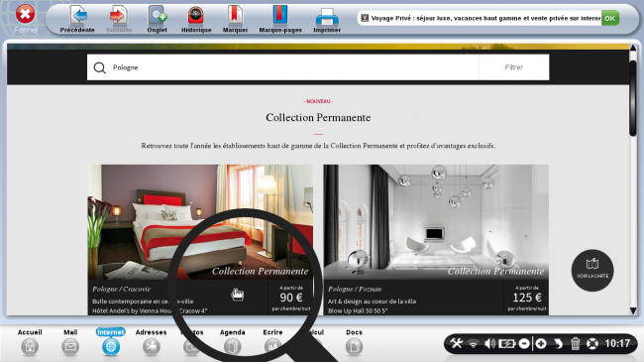Click the green OK button
Image resolution: width=644 pixels, height=362 pixels.
click(610, 18)
